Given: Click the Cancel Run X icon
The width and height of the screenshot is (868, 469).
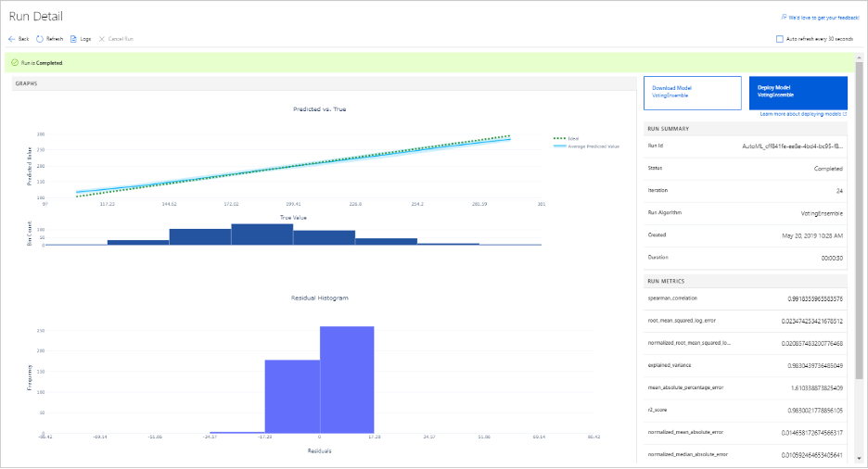Looking at the screenshot, I should tap(102, 39).
